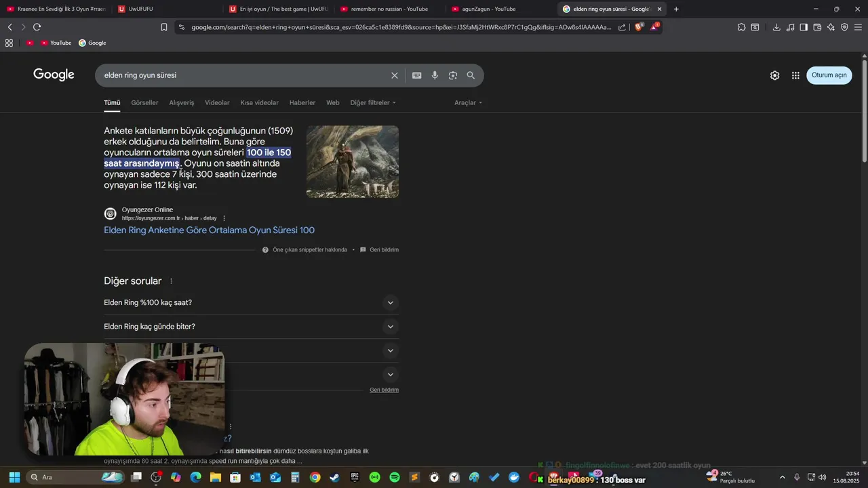
Task: Click Geri bildirim next to snippet info
Action: tap(384, 250)
